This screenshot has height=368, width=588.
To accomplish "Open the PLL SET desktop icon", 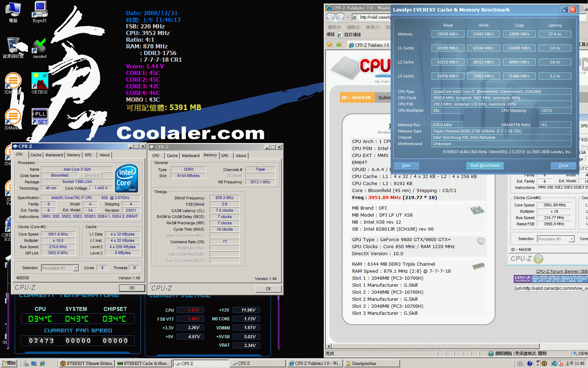I will click(x=40, y=117).
